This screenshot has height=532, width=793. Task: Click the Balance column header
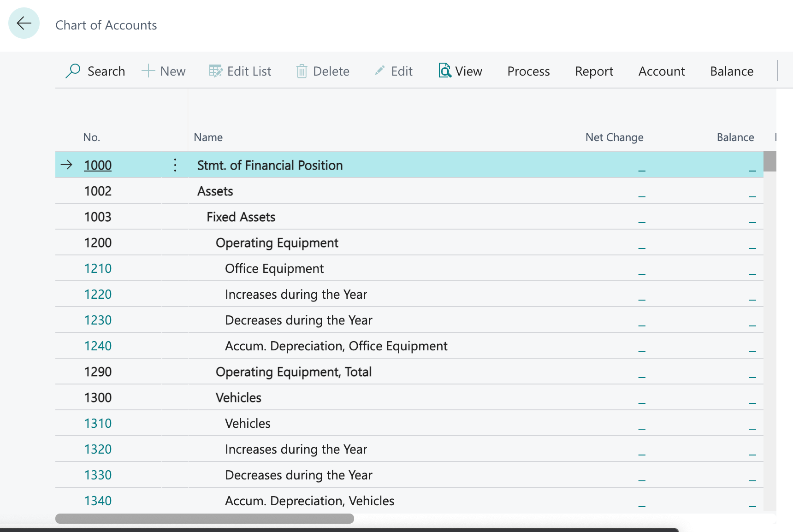pyautogui.click(x=735, y=137)
